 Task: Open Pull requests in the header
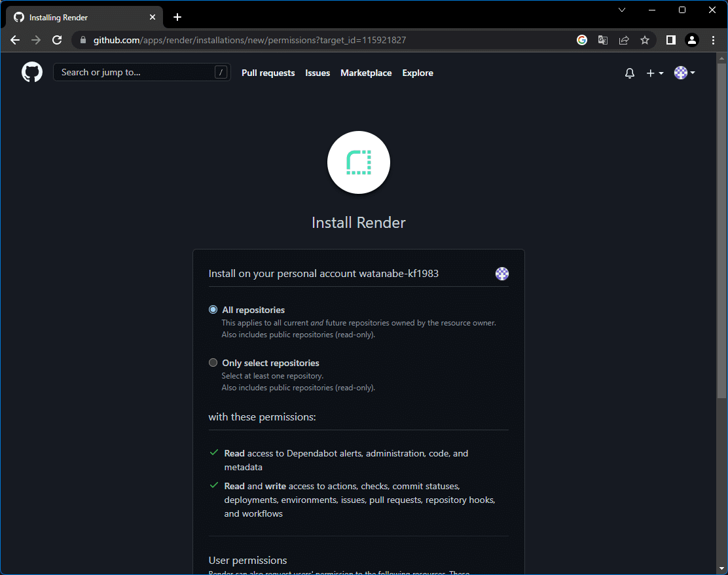click(268, 73)
